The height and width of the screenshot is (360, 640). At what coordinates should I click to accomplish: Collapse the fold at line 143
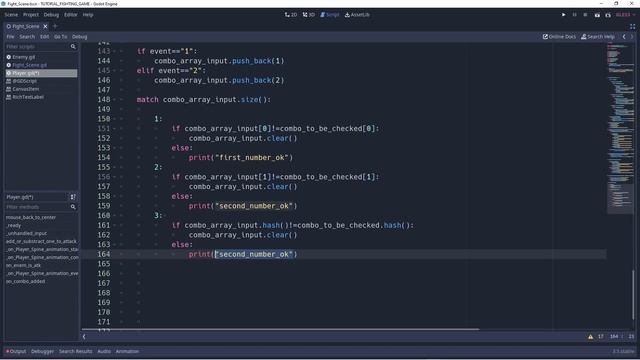pos(114,51)
